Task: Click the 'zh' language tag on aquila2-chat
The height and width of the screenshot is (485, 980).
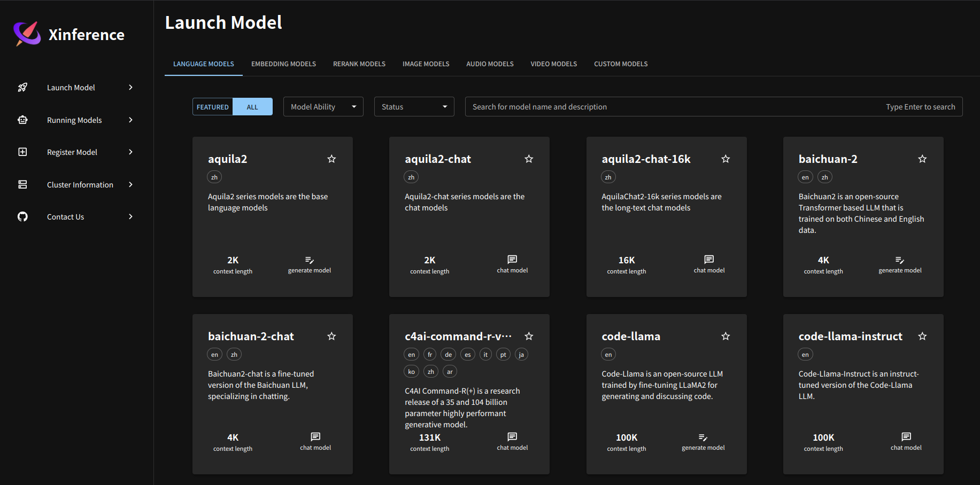Action: (411, 177)
